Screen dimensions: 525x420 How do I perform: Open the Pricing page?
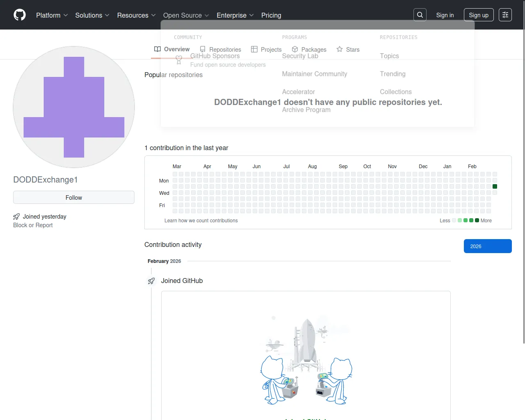tap(271, 15)
